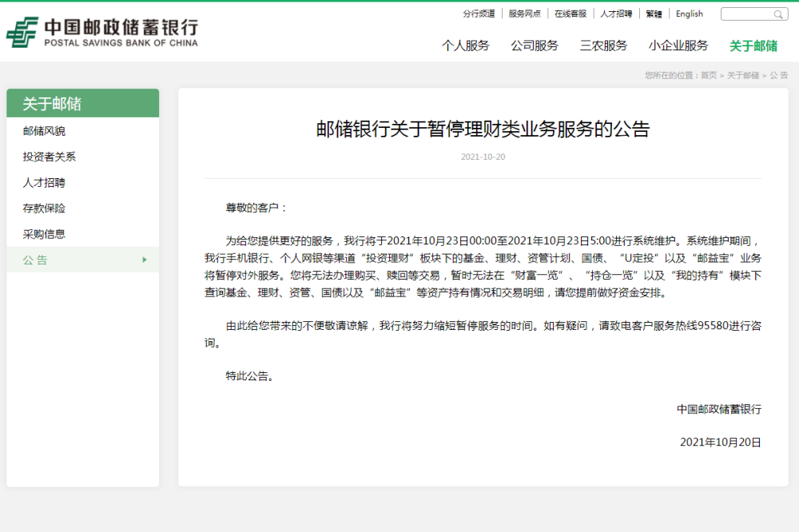Open the top-bar 人才招聘 link
This screenshot has height=532, width=799.
coord(616,14)
